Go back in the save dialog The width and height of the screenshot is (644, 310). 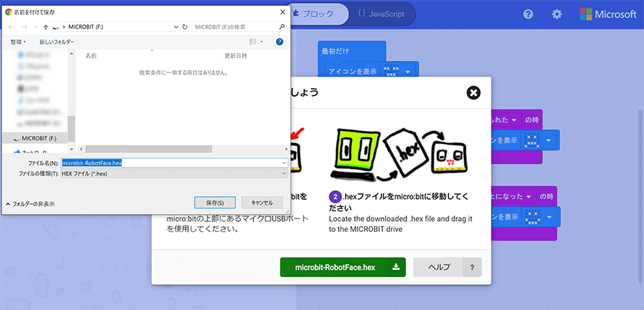(x=11, y=27)
